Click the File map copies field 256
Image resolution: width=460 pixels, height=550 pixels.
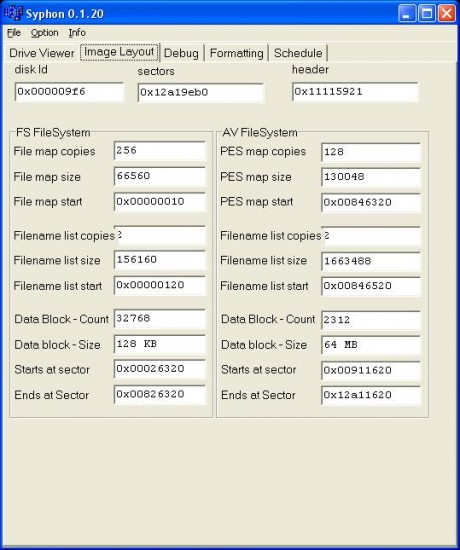click(160, 151)
